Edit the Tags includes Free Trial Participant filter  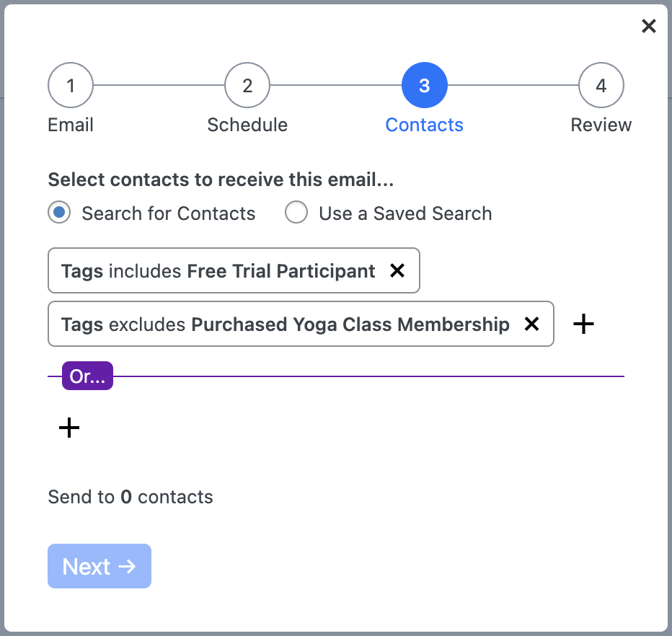tap(218, 271)
